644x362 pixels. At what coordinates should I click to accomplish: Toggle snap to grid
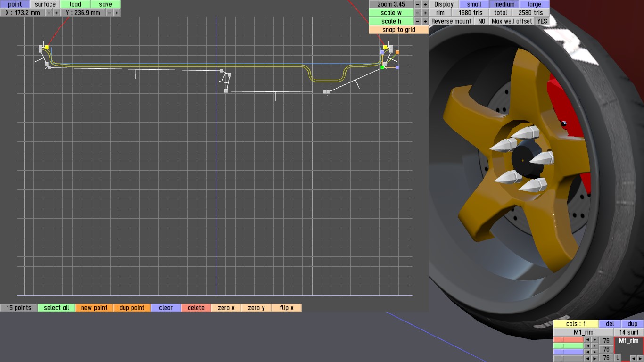click(399, 30)
